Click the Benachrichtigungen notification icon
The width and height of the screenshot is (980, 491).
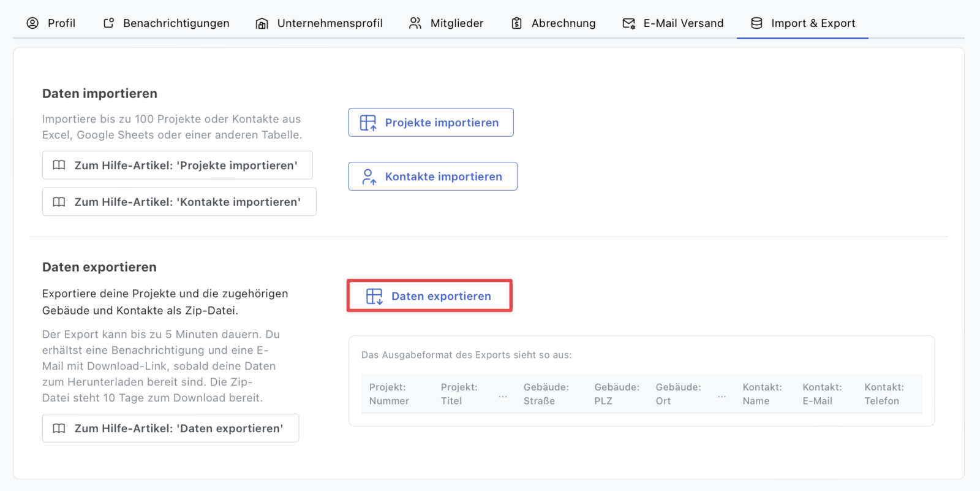[109, 23]
